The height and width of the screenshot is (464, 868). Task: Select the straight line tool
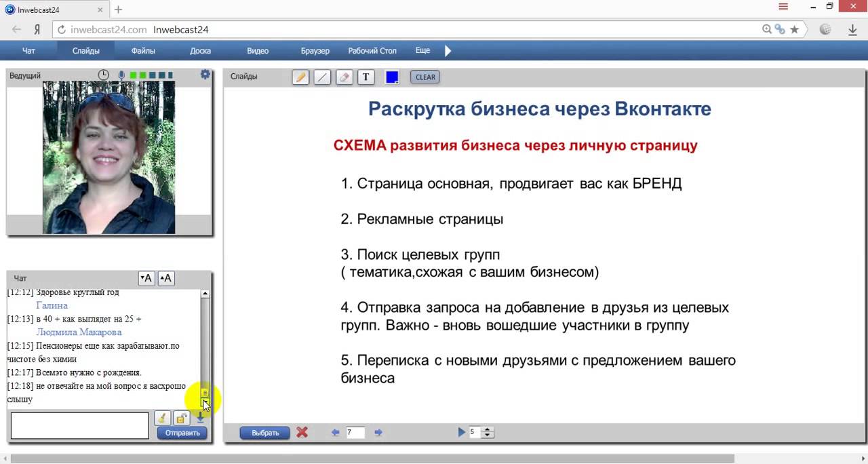coord(322,77)
